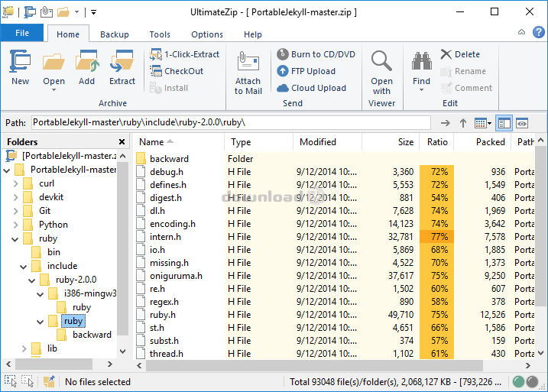
Task: Click the FTP Upload icon
Action: pyautogui.click(x=282, y=71)
